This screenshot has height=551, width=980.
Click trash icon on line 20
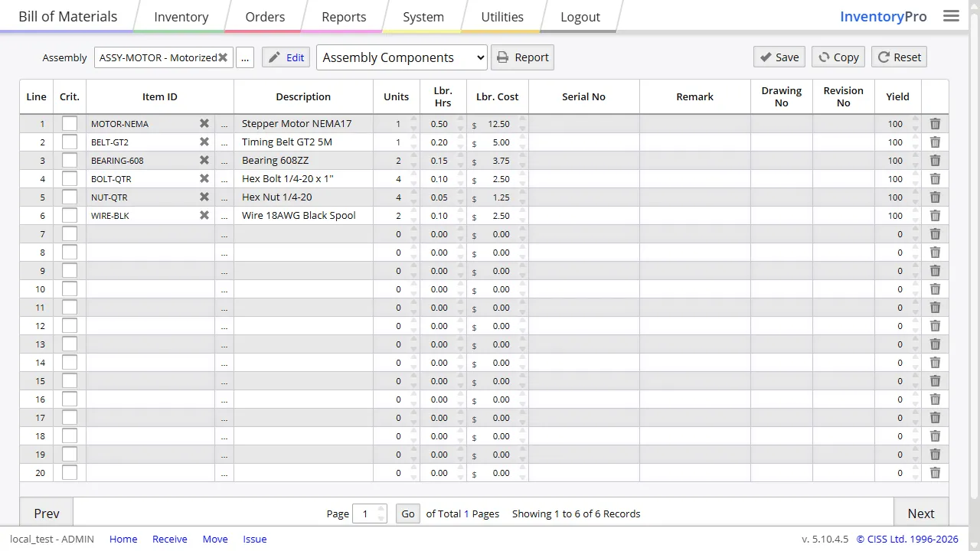pyautogui.click(x=935, y=473)
